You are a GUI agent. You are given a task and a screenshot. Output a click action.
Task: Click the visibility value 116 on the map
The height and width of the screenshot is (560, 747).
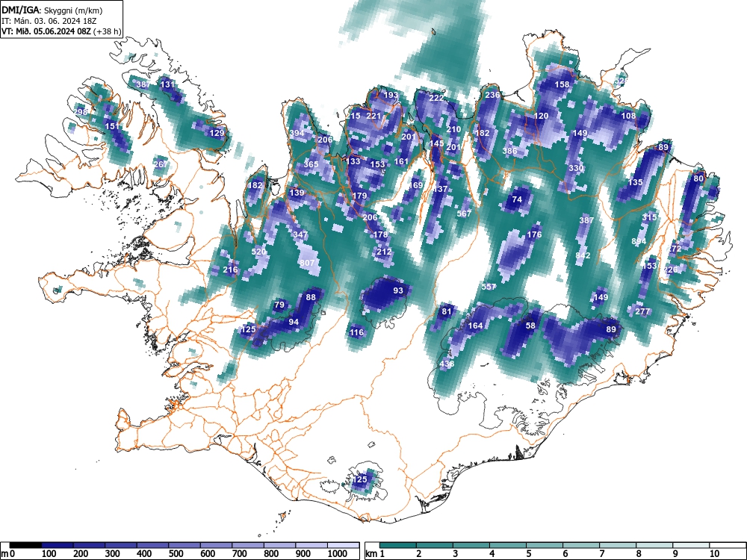coord(356,332)
